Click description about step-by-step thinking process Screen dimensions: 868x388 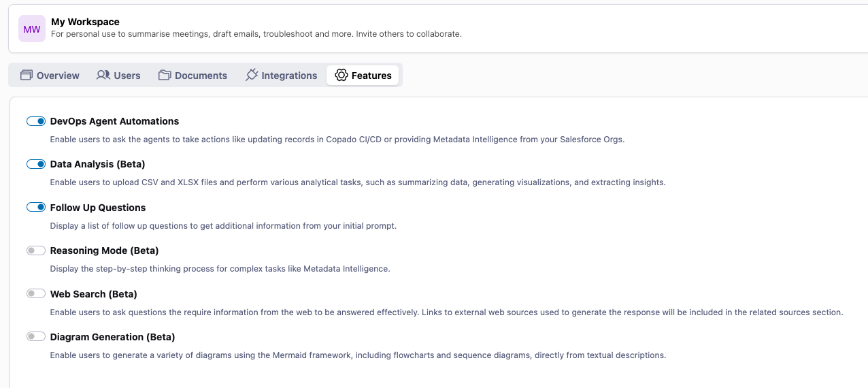pyautogui.click(x=220, y=269)
